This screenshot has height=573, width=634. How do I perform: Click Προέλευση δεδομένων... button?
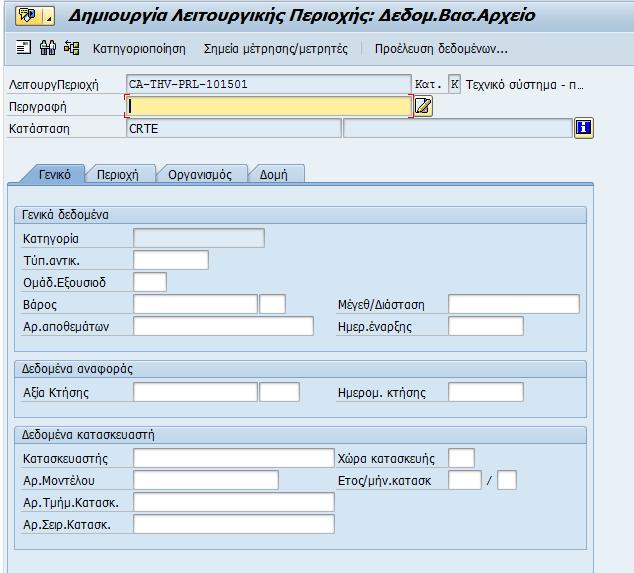point(441,49)
